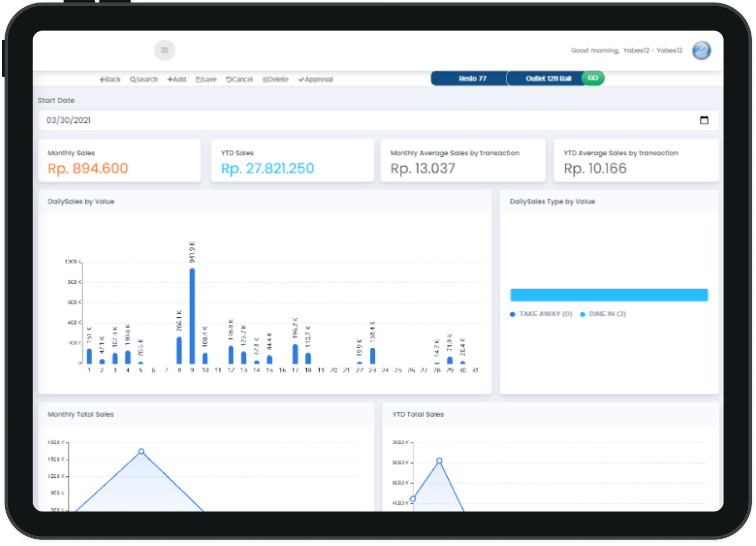Open the user profile avatar
756x546 pixels.
tap(701, 51)
